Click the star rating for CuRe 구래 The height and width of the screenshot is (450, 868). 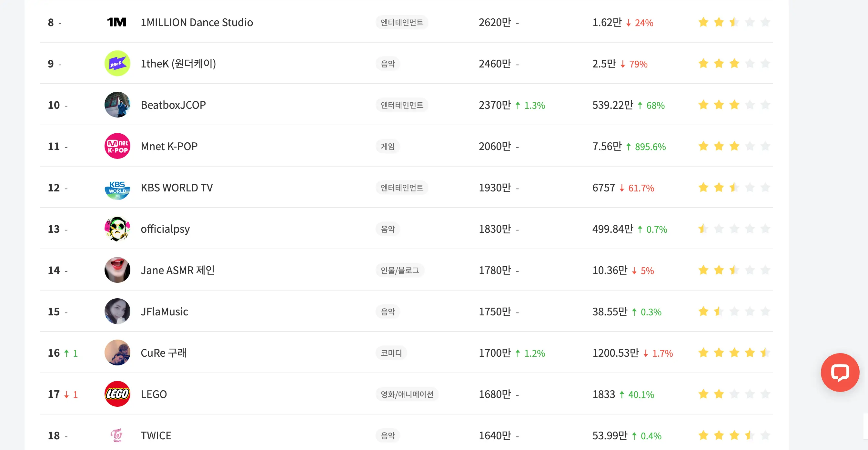pyautogui.click(x=734, y=353)
